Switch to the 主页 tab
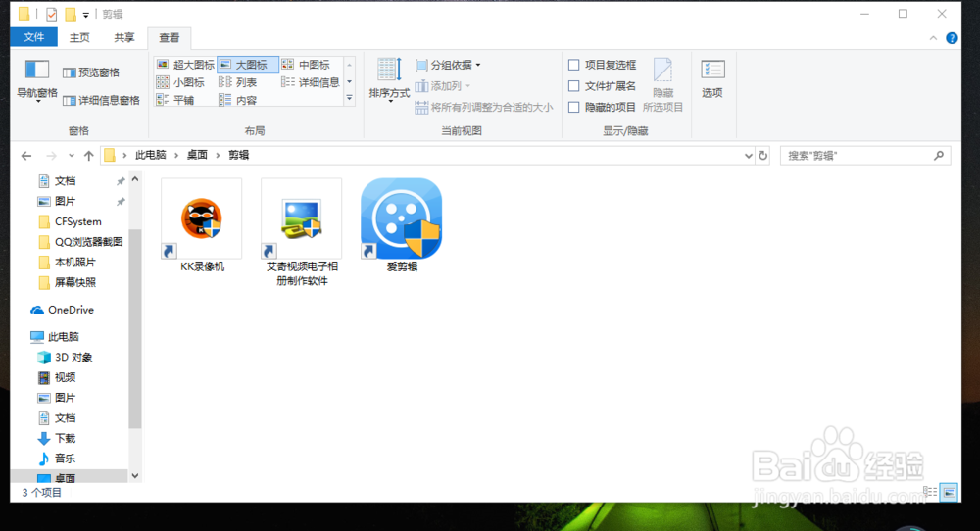The height and width of the screenshot is (531, 980). [x=79, y=37]
